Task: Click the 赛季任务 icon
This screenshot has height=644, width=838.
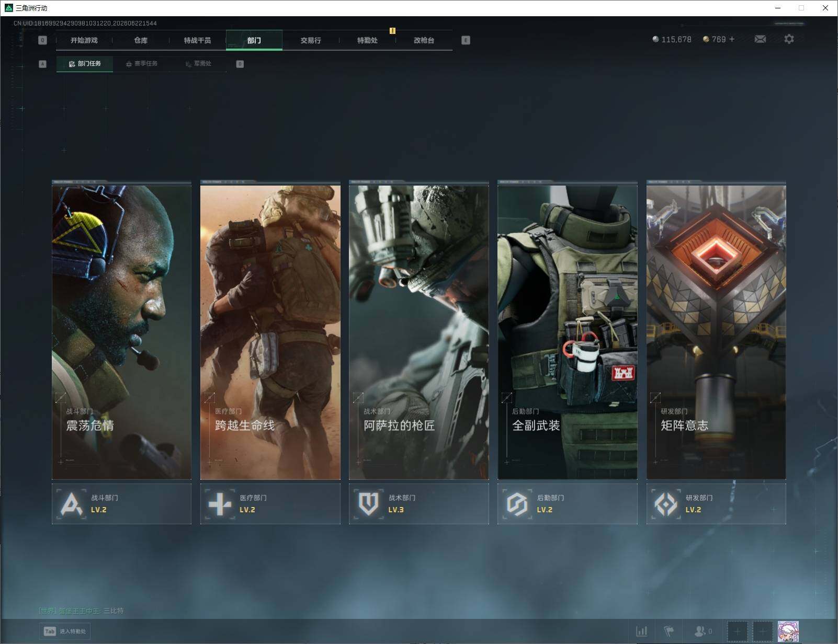Action: pos(129,64)
